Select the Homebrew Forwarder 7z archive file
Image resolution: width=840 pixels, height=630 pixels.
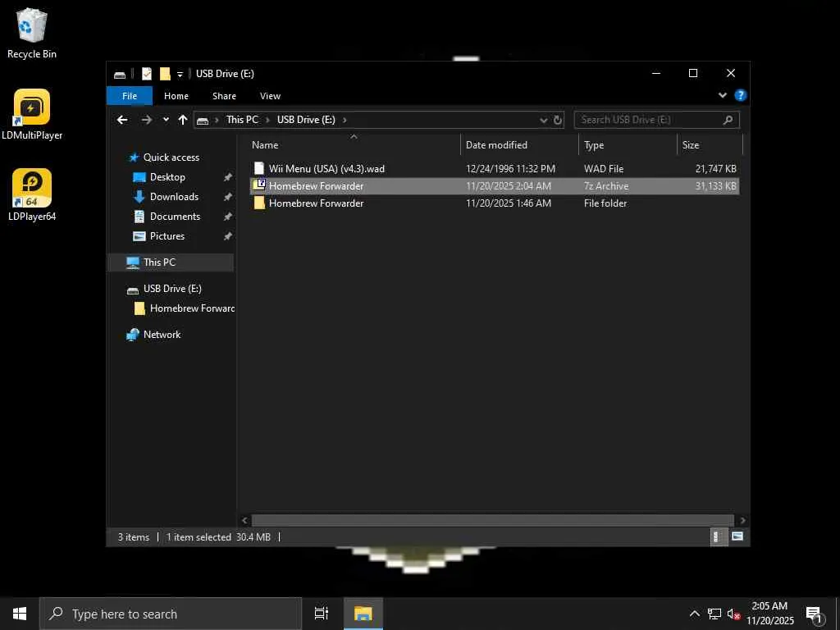(494, 186)
